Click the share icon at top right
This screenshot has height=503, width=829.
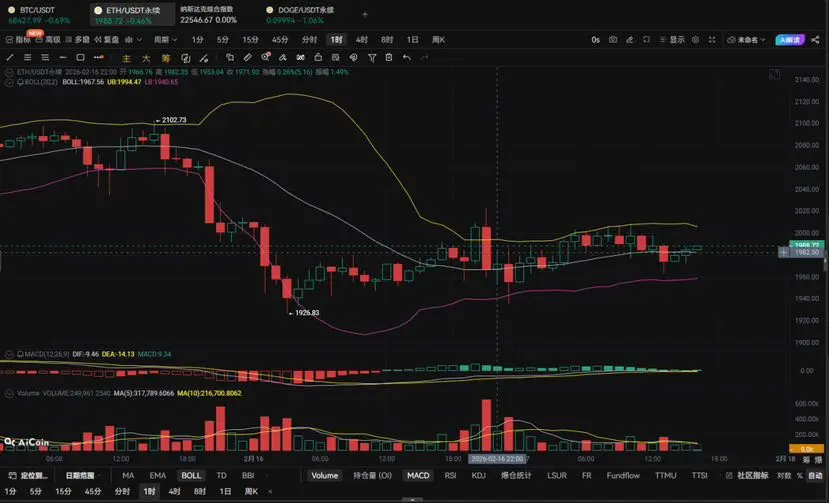coord(815,40)
